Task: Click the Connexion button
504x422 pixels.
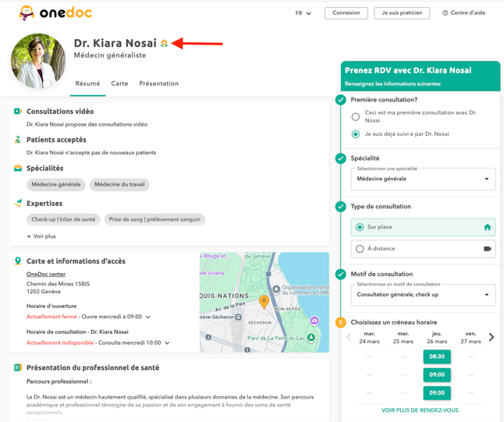Action: coord(346,13)
